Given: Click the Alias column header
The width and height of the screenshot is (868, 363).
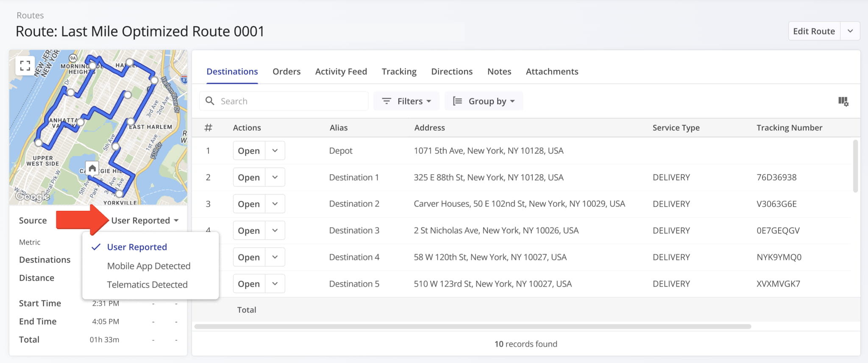Looking at the screenshot, I should pos(339,128).
